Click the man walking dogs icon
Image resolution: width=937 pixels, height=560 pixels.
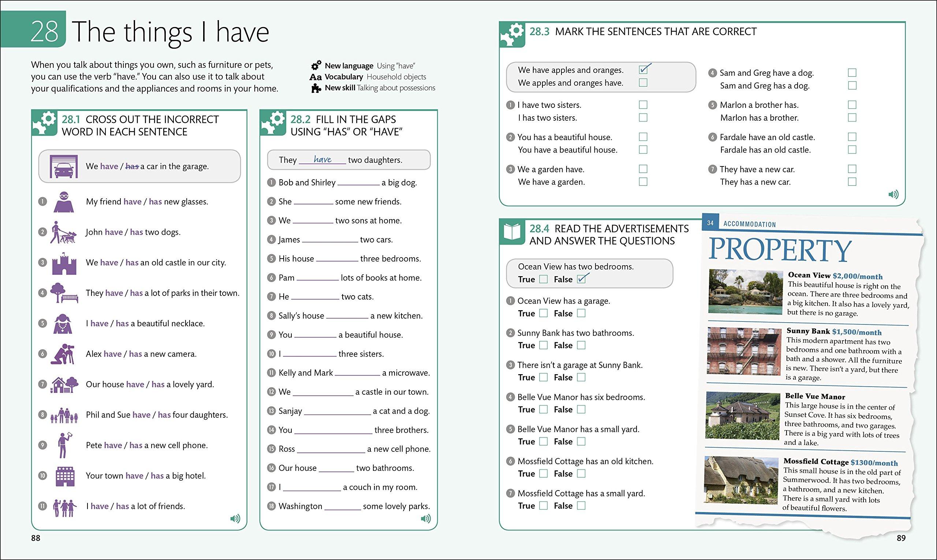63,232
